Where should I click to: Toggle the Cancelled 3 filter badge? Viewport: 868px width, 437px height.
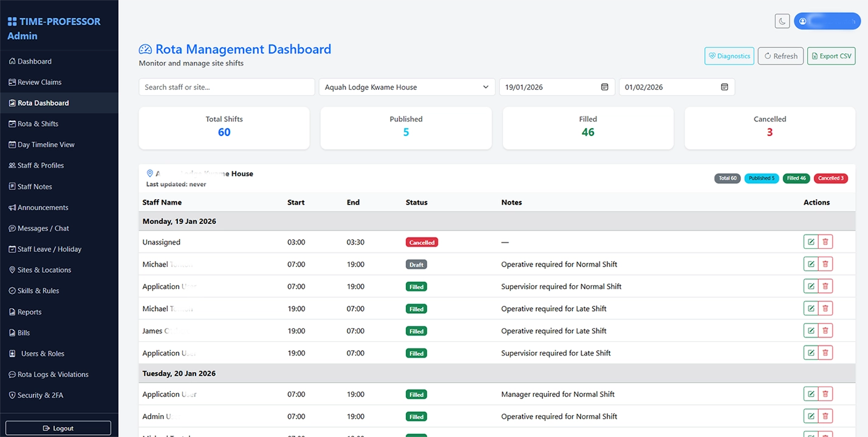pyautogui.click(x=830, y=178)
